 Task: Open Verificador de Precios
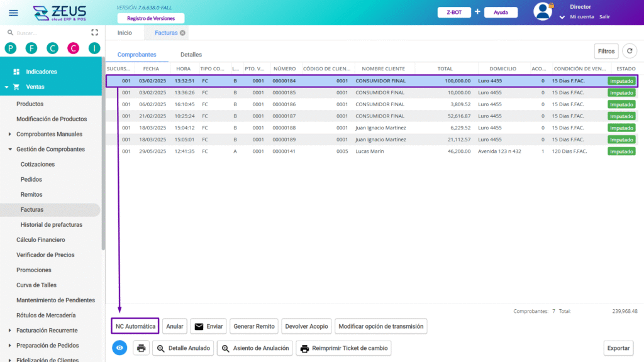(x=45, y=255)
